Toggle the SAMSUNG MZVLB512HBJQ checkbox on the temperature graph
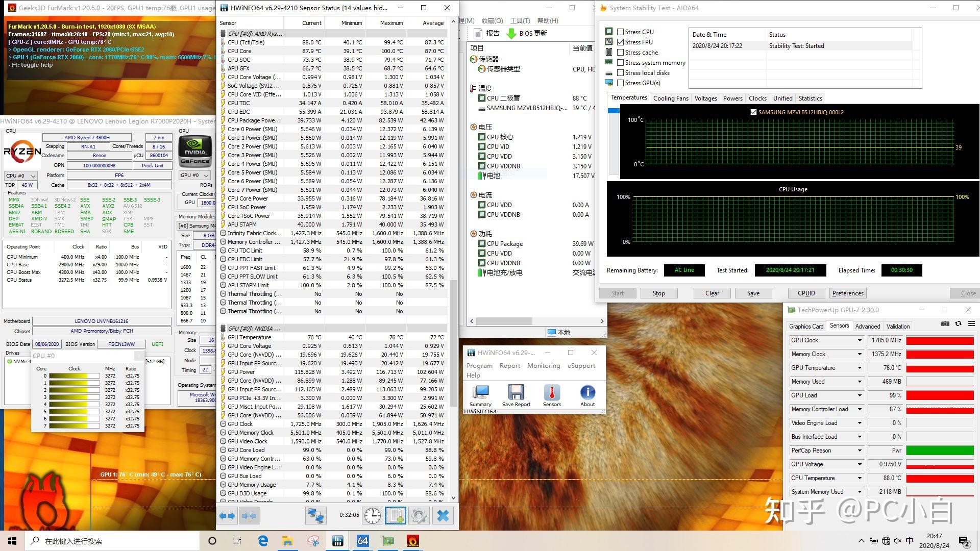This screenshot has width=980, height=551. tap(753, 112)
